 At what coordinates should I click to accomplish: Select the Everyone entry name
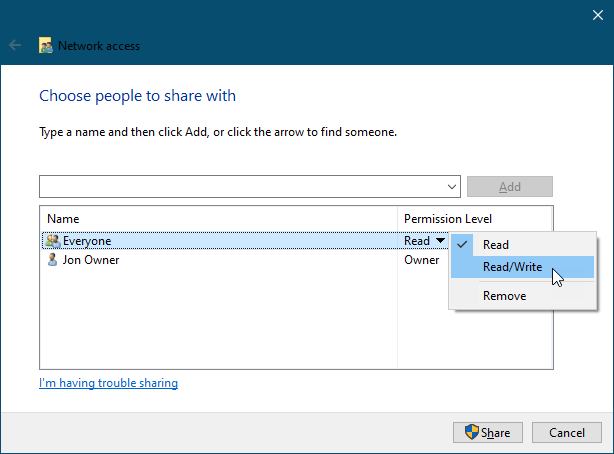coord(87,241)
